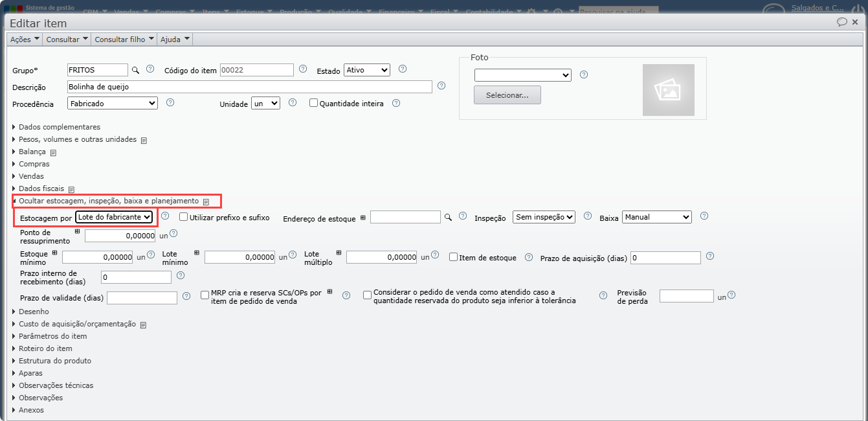Enable MRP cria e reserva SCs/OPs checkbox

pos(205,295)
